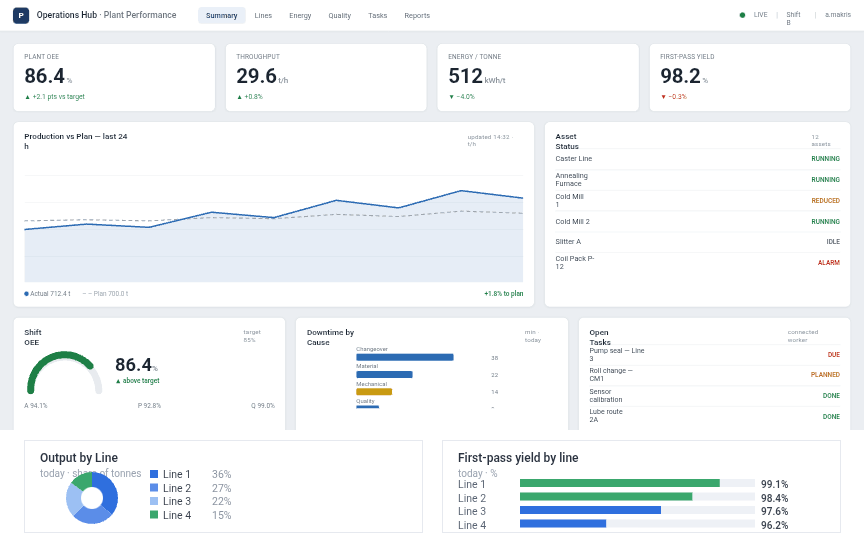Click the First-pass yield by line heading
Screen dimensions: 864x540
[518, 457]
